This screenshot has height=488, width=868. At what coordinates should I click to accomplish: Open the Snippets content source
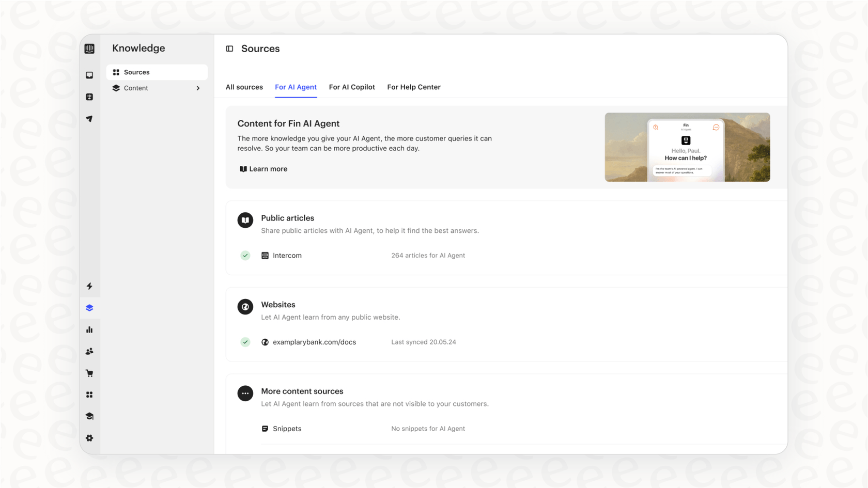[287, 429]
